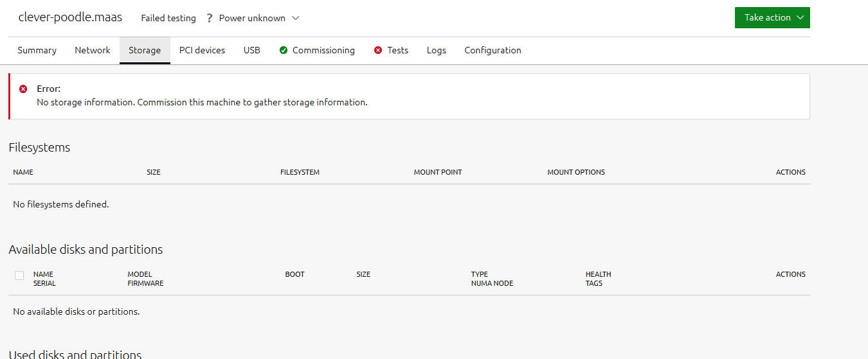868x359 pixels.
Task: View the Commissioning tab
Action: 323,50
